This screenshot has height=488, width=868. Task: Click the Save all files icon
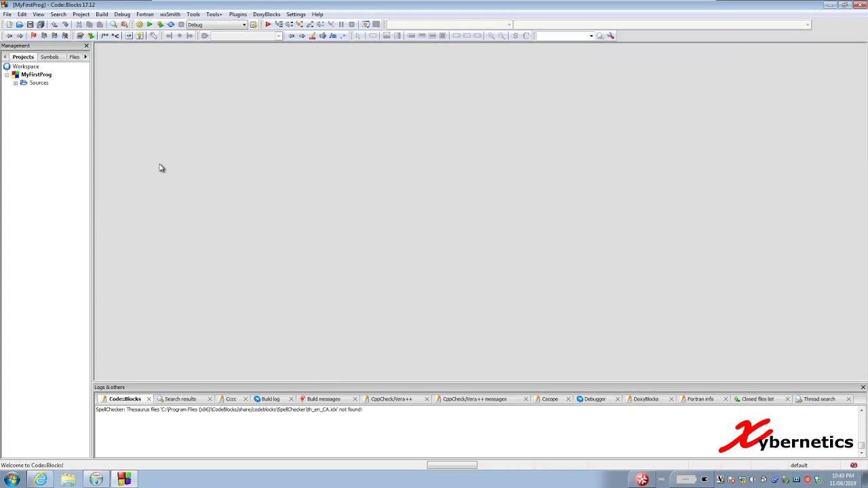point(41,24)
